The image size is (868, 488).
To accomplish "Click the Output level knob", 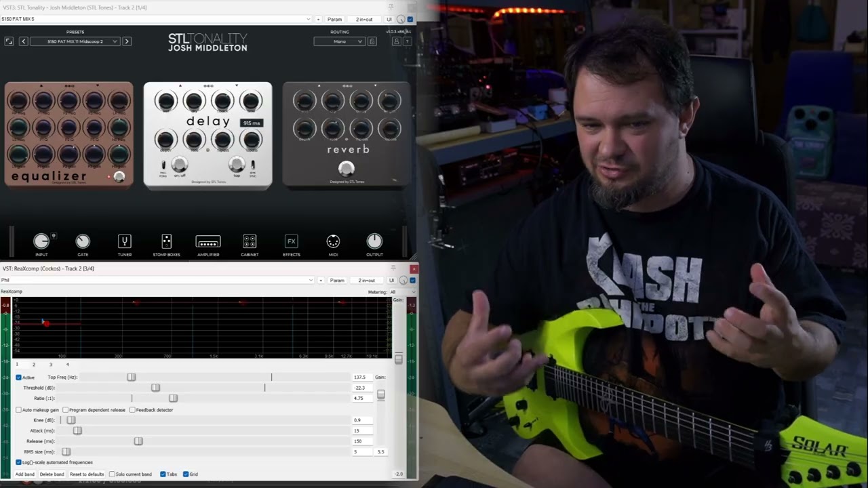I will coord(374,241).
